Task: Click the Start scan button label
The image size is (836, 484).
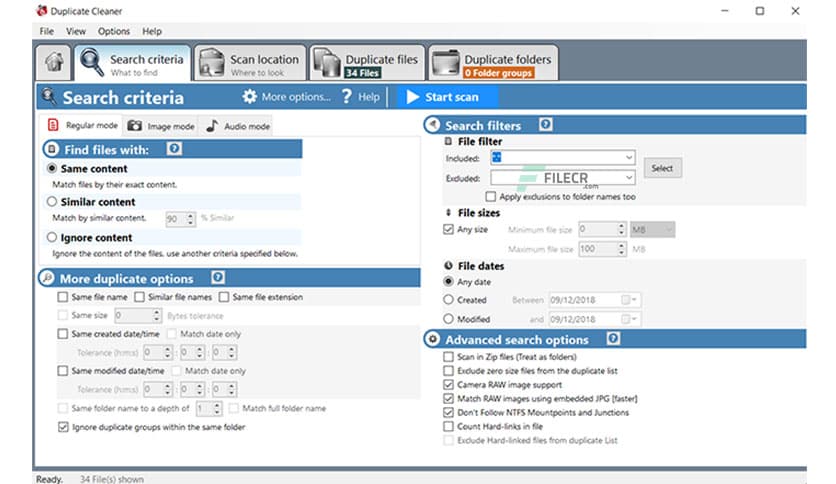Action: pos(452,97)
